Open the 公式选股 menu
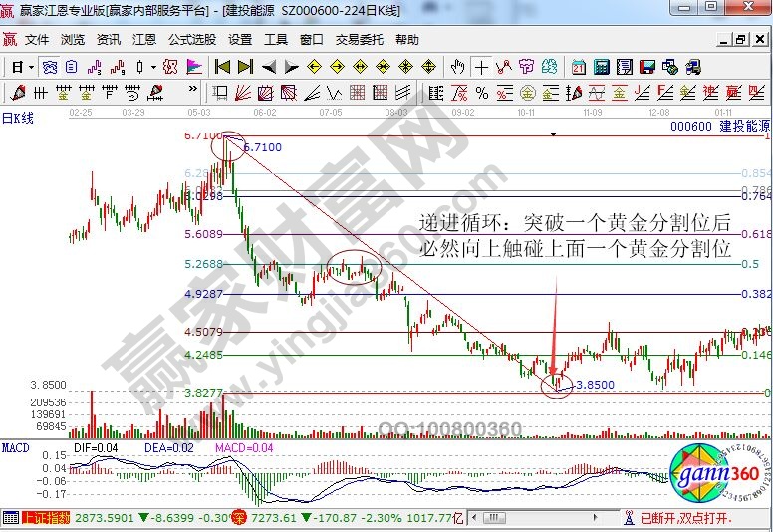 [x=191, y=40]
